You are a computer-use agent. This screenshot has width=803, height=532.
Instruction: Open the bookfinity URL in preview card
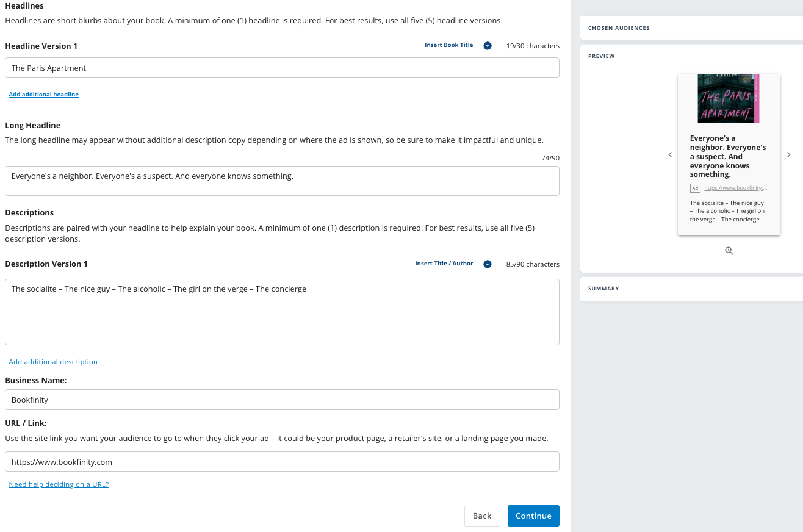[736, 188]
